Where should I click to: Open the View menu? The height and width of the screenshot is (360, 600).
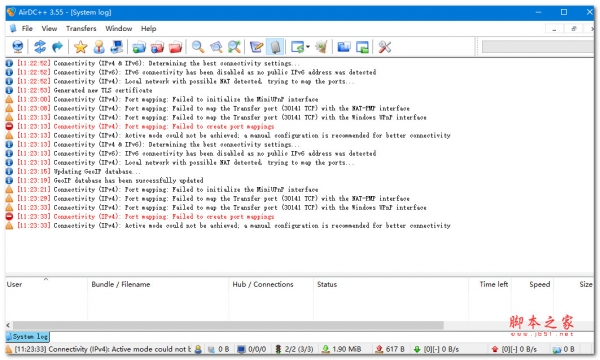(x=49, y=28)
